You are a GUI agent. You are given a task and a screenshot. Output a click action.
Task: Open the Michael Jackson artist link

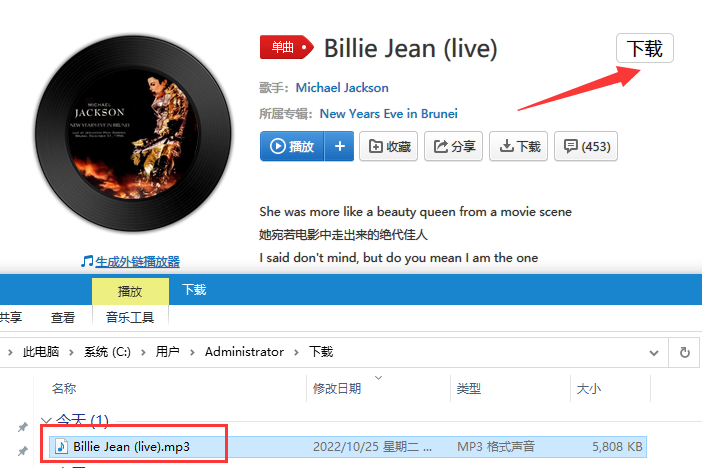coord(342,87)
